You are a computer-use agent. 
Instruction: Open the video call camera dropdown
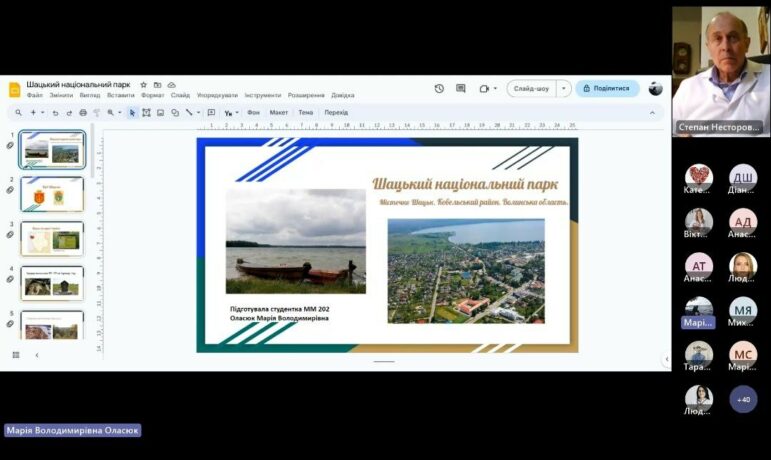[496, 88]
